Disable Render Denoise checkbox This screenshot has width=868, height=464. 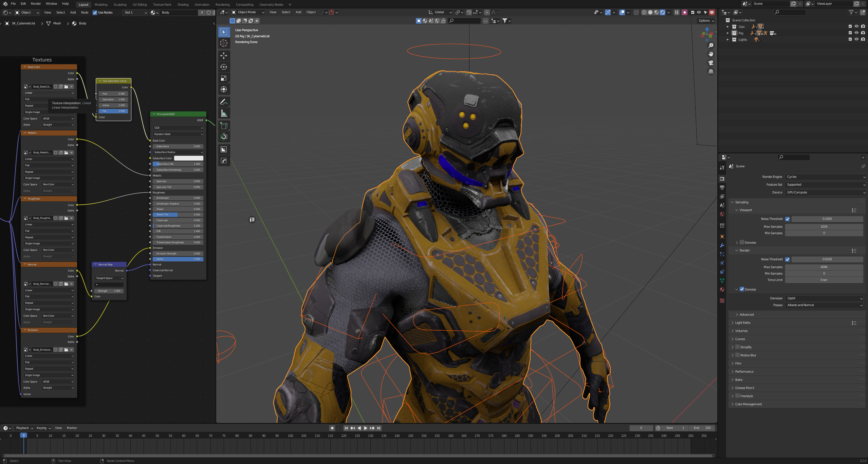(742, 289)
